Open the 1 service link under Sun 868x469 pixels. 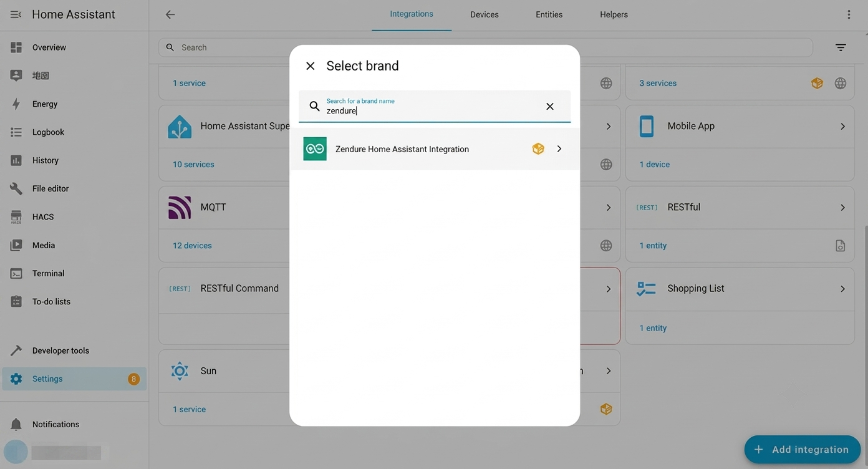tap(189, 410)
